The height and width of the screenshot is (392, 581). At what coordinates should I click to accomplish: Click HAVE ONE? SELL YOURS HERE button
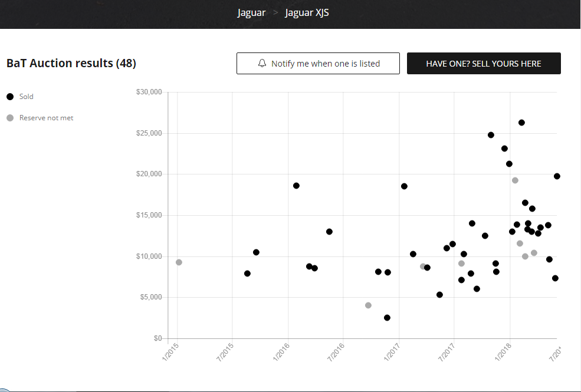point(483,64)
